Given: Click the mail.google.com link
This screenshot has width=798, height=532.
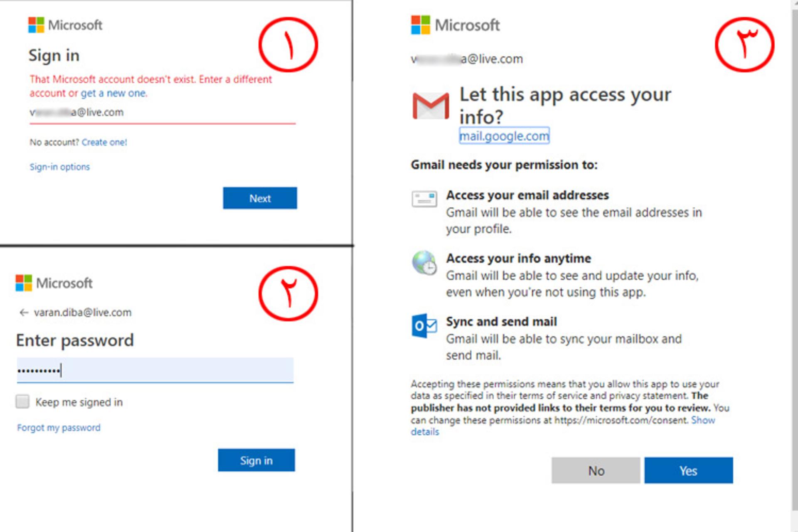Looking at the screenshot, I should (x=504, y=136).
